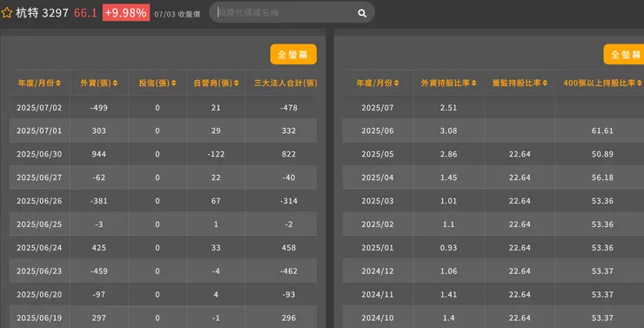Click the search magnifier icon

click(362, 13)
